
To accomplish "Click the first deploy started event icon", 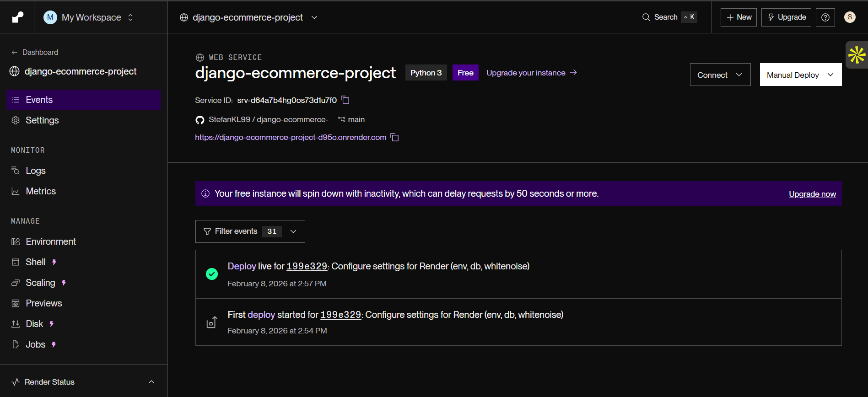I will pyautogui.click(x=211, y=322).
